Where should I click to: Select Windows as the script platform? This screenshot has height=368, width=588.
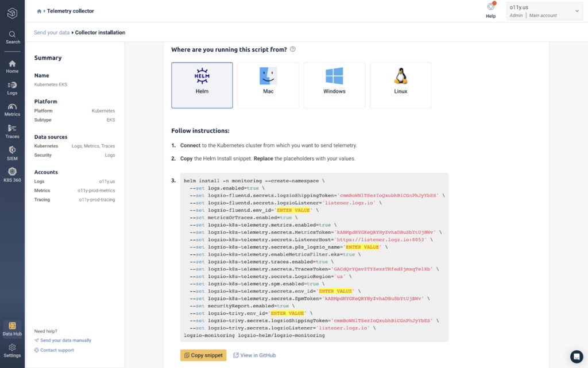334,86
